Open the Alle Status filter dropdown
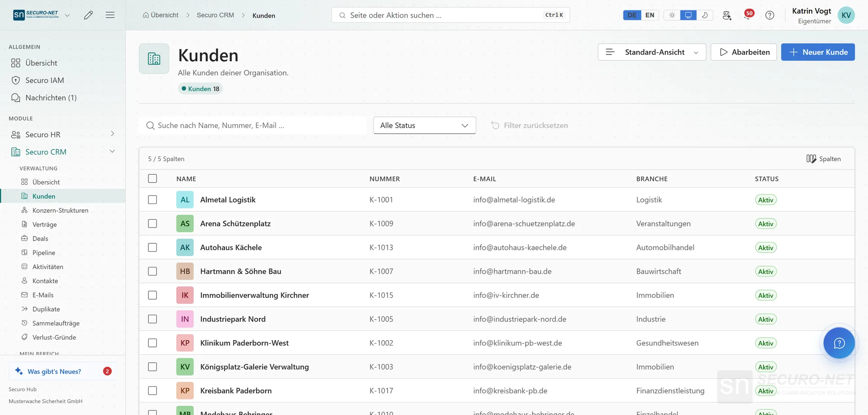This screenshot has width=868, height=415. (424, 125)
